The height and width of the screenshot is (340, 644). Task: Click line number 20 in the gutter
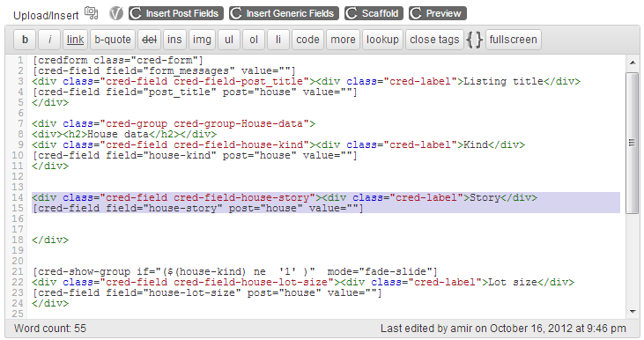coord(18,261)
